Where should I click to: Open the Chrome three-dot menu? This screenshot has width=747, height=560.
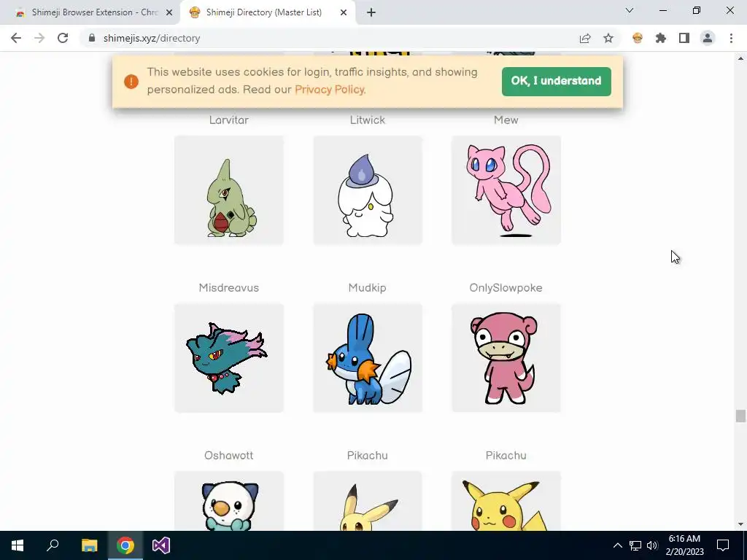(731, 38)
